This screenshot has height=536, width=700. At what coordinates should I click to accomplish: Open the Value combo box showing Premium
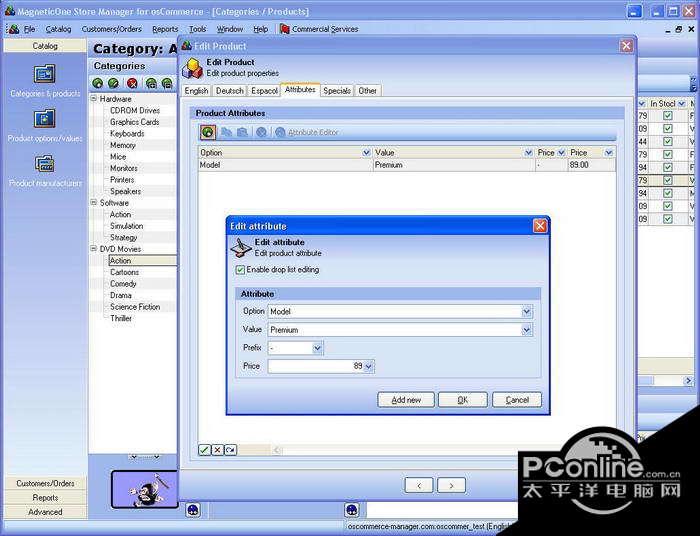tap(527, 330)
